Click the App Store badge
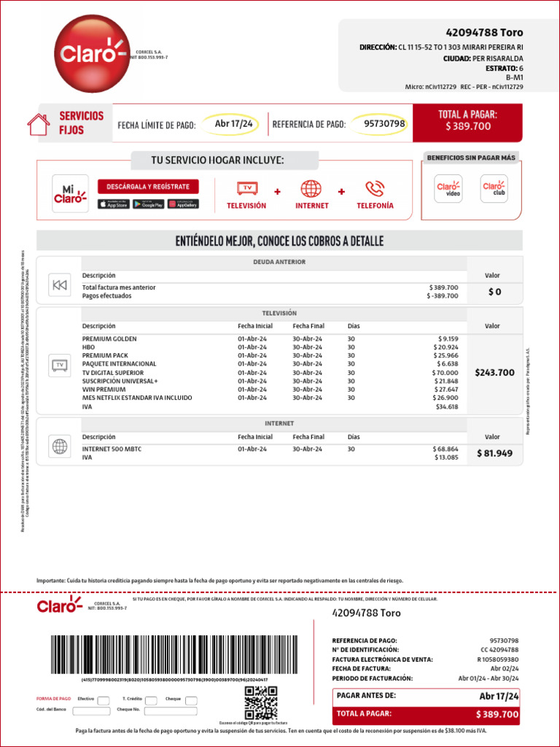This screenshot has width=560, height=747. tap(114, 204)
